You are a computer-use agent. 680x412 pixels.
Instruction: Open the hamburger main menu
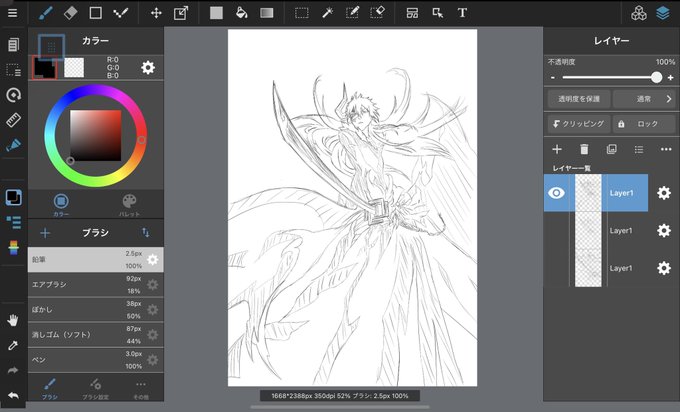pyautogui.click(x=13, y=13)
